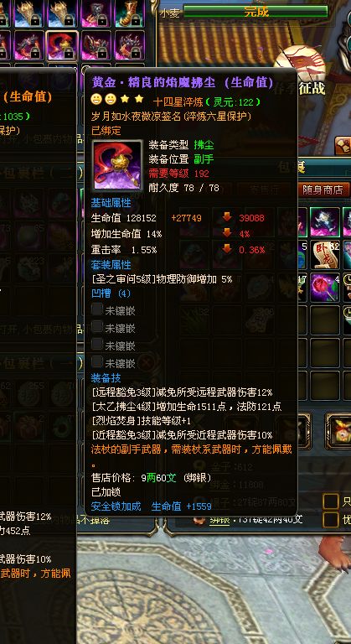This screenshot has width=351, height=644.
Task: Click the 凹槽 (4) sockets section header
Action: coord(111,293)
